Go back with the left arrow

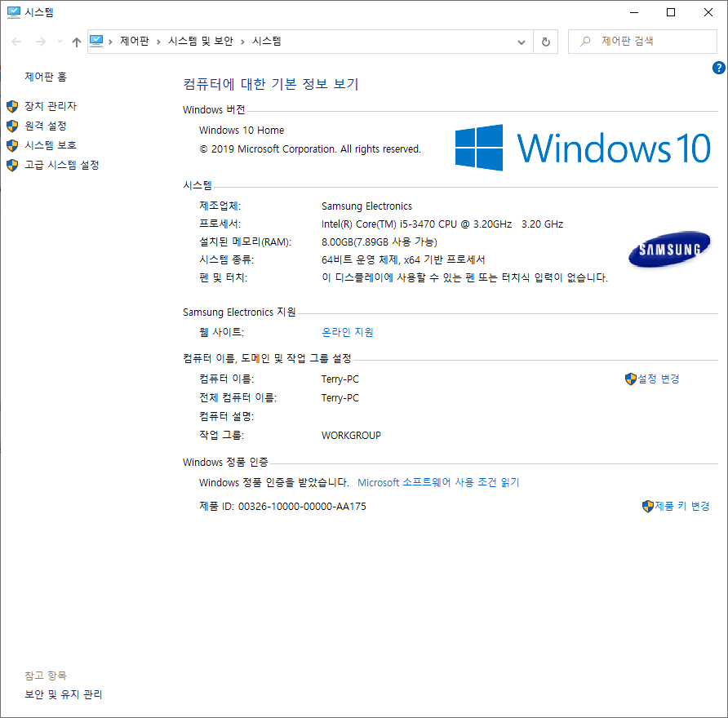point(16,42)
